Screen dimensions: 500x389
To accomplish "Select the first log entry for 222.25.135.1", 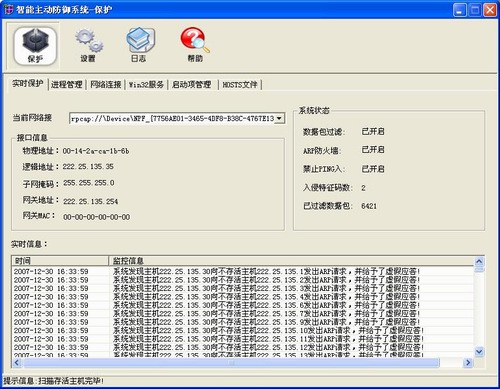I will pos(243,271).
